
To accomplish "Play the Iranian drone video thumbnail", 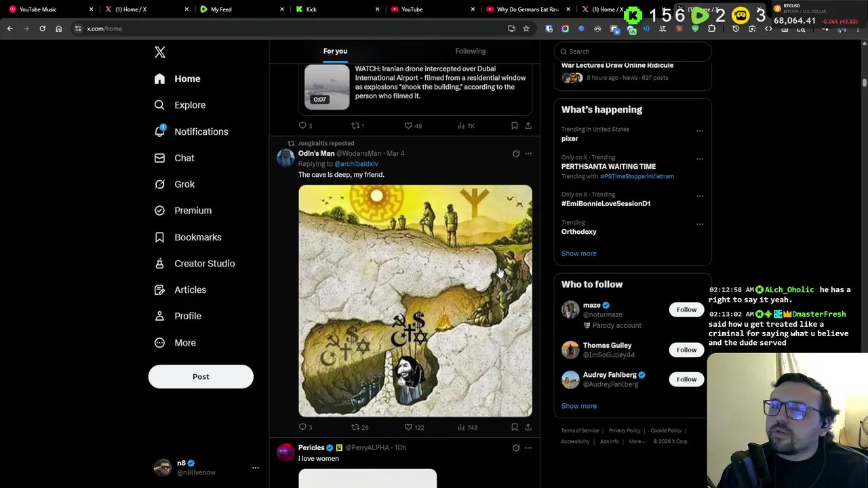I will (x=327, y=87).
